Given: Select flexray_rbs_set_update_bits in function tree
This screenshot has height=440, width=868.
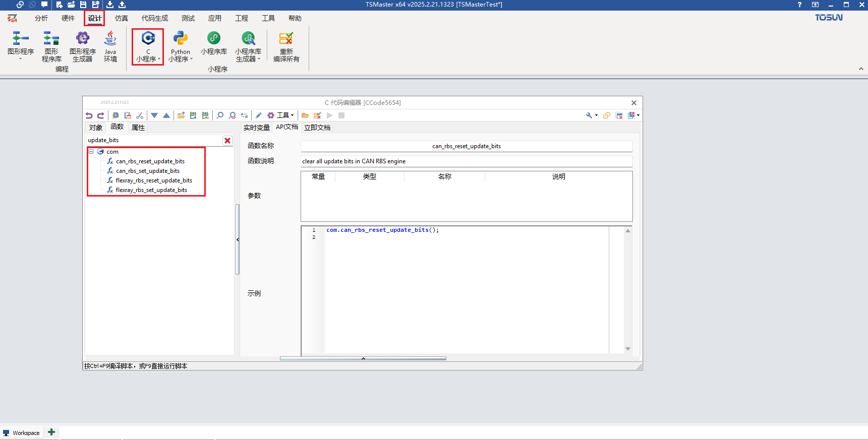Looking at the screenshot, I should (151, 190).
